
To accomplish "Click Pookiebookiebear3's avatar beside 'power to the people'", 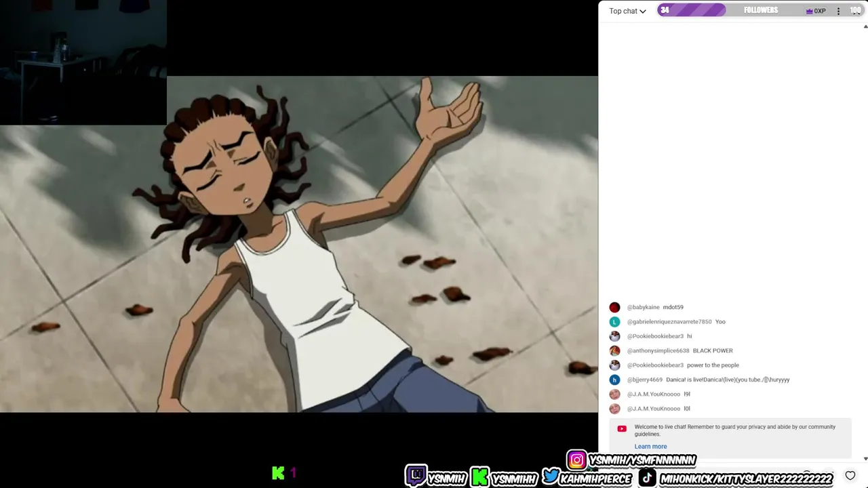I will click(614, 365).
